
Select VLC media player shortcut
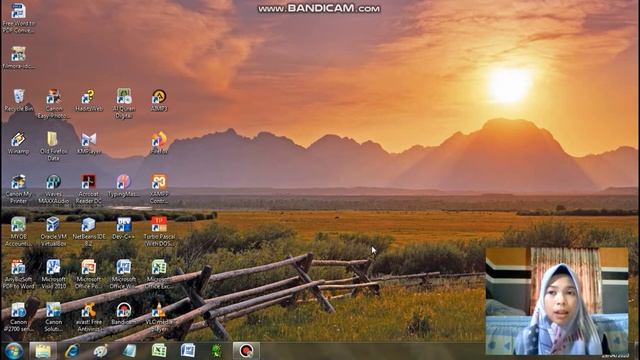click(x=159, y=317)
